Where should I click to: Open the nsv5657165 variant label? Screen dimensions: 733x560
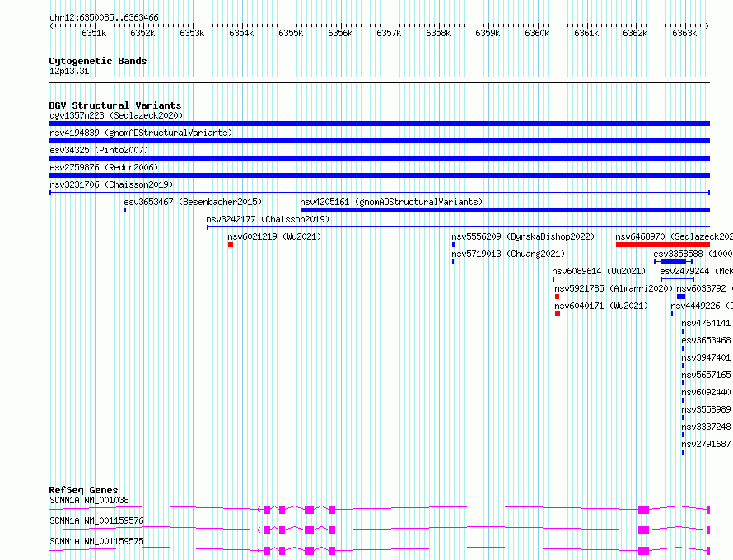click(706, 375)
